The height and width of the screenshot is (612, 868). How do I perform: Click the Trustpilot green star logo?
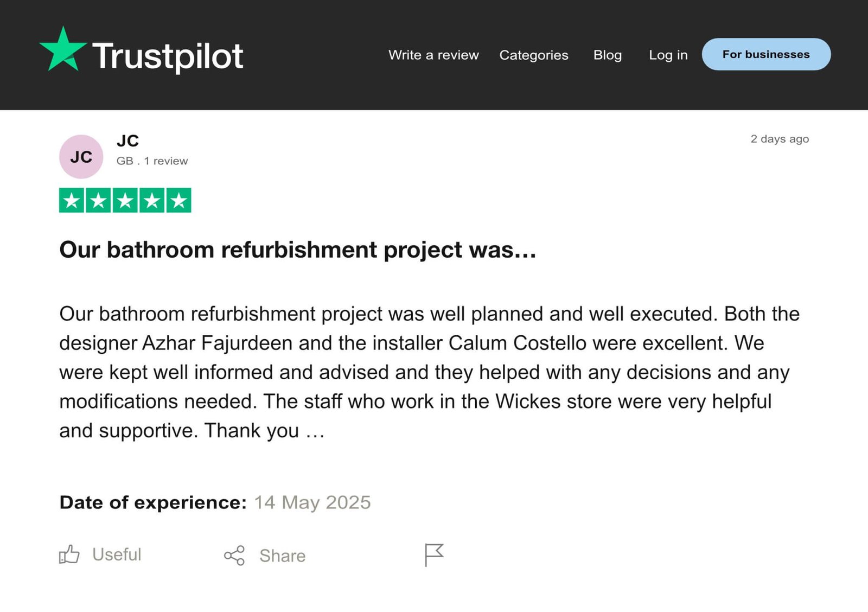pyautogui.click(x=63, y=50)
